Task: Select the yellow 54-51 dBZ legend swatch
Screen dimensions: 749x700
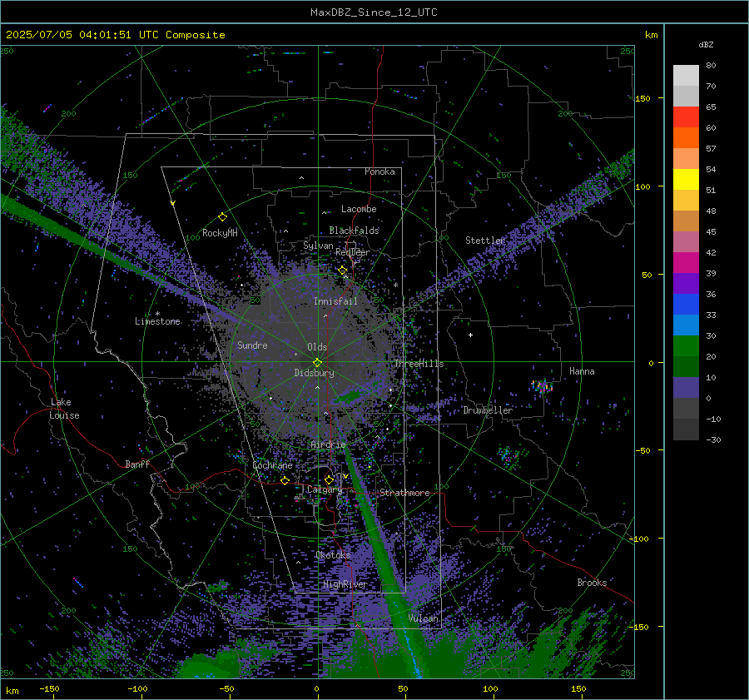Action: click(686, 180)
